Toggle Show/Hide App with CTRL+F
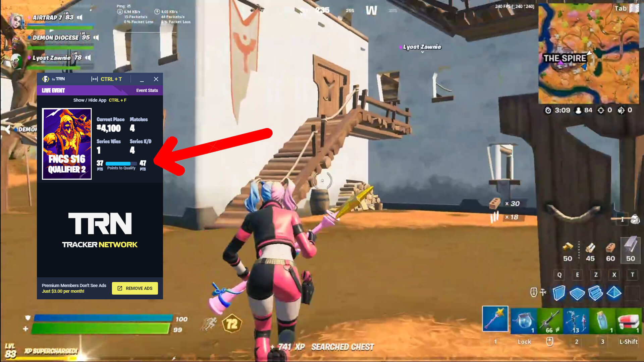The image size is (644, 362). click(100, 100)
